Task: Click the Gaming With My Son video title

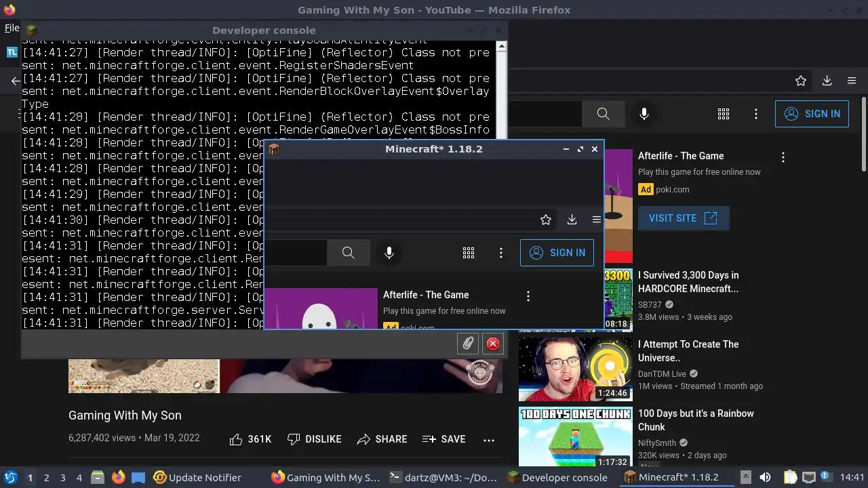Action: click(x=125, y=415)
